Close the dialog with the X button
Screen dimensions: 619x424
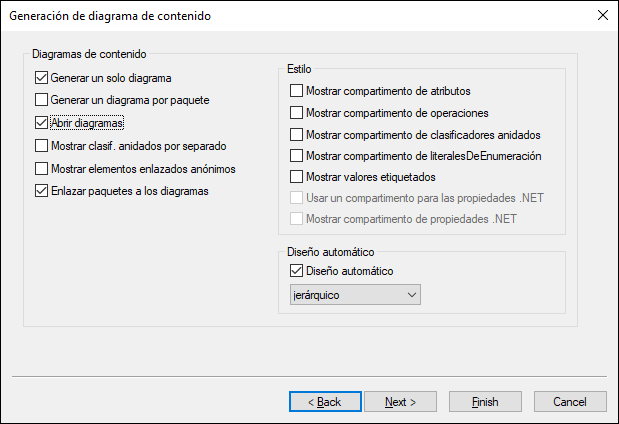(x=602, y=16)
